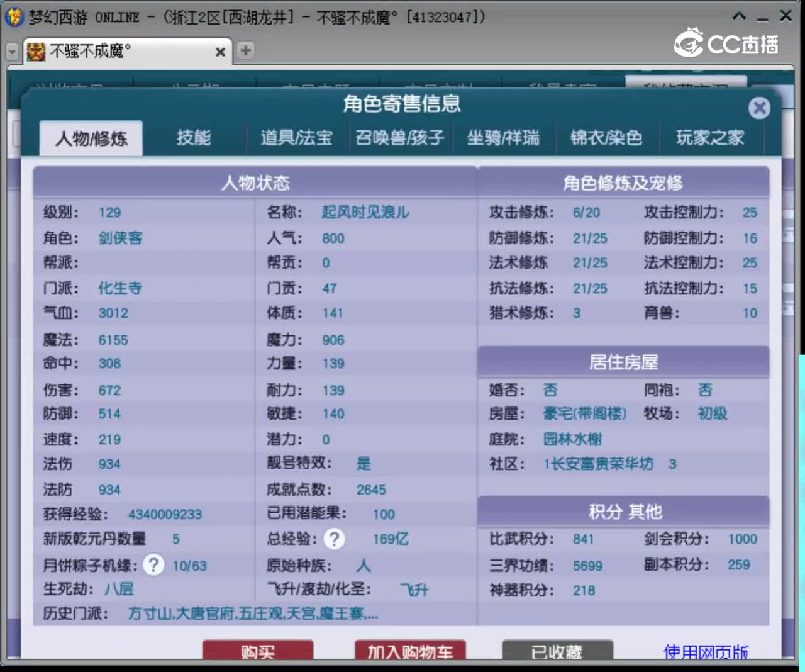The height and width of the screenshot is (672, 805).
Task: Click 育兽 value 10
Action: tap(750, 313)
